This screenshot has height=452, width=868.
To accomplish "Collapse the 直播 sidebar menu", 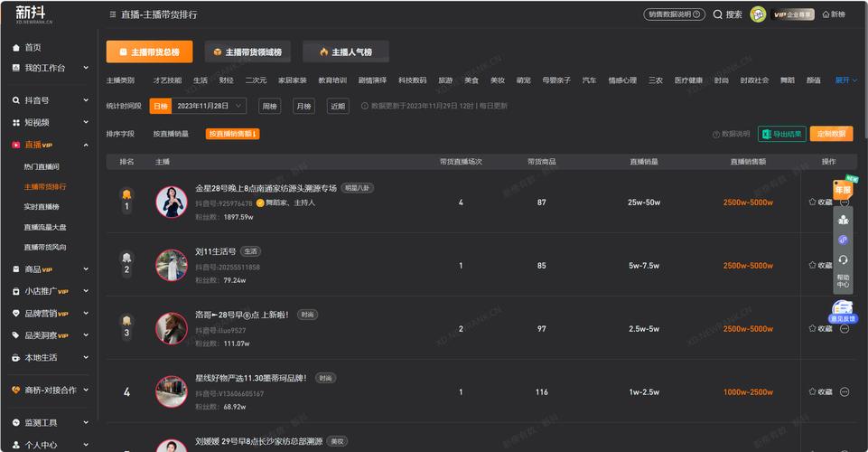I will (86, 145).
